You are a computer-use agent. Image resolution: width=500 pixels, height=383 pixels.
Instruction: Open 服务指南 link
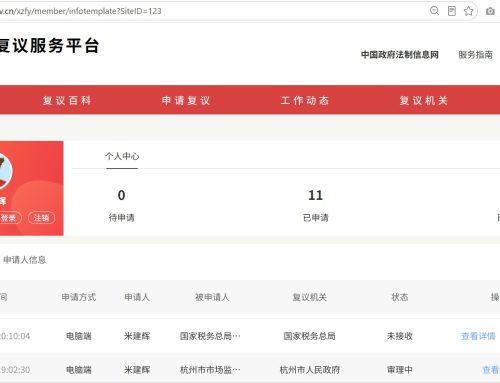(476, 55)
